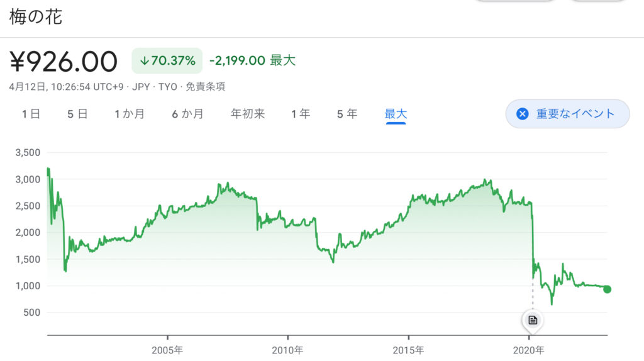644x361 pixels.
Task: Click the down arrow in the 70.37% badge
Action: tap(144, 61)
